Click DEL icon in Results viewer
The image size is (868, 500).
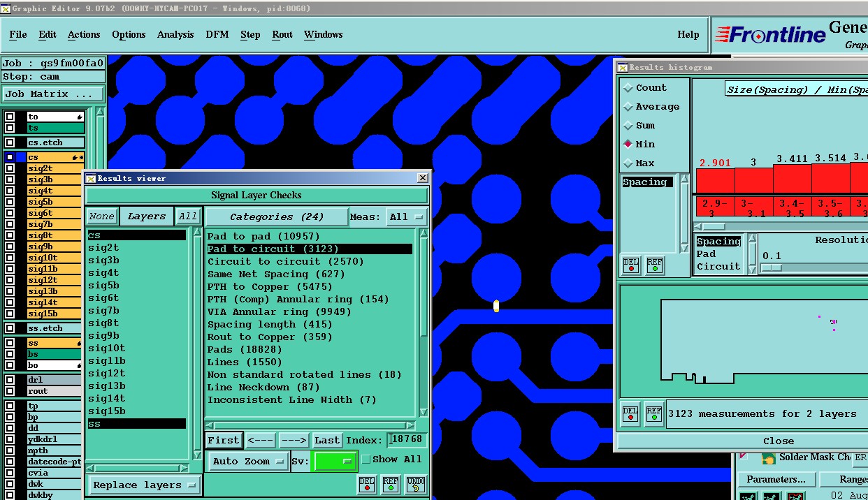pos(367,484)
